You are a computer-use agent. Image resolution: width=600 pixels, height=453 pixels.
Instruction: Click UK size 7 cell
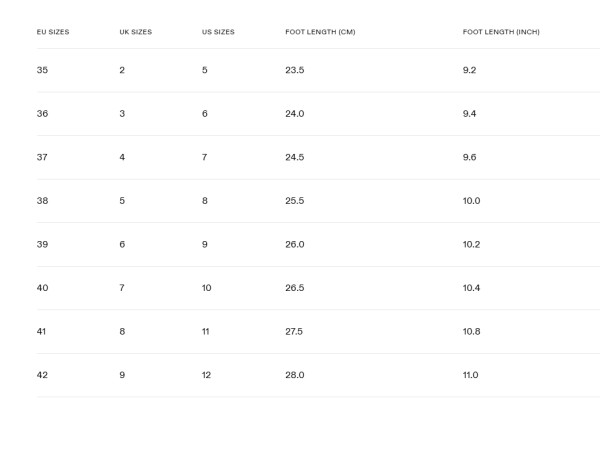(x=122, y=288)
